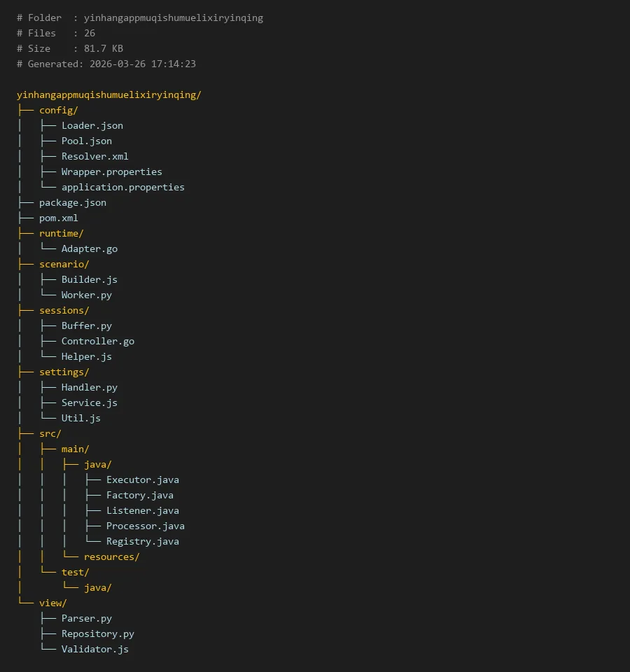Collapse the scenario/ folder
This screenshot has height=672, width=630.
coord(64,264)
